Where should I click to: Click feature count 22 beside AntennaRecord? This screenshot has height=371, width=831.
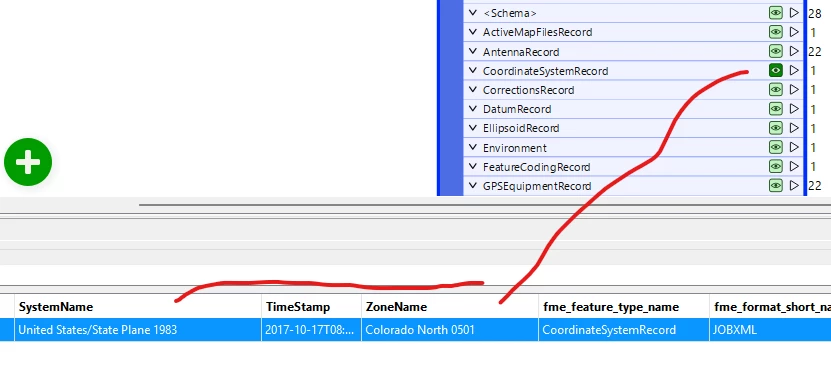coord(815,52)
